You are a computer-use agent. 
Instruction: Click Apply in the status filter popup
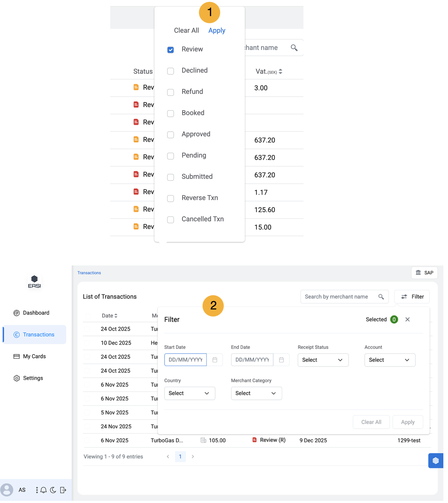tap(216, 30)
